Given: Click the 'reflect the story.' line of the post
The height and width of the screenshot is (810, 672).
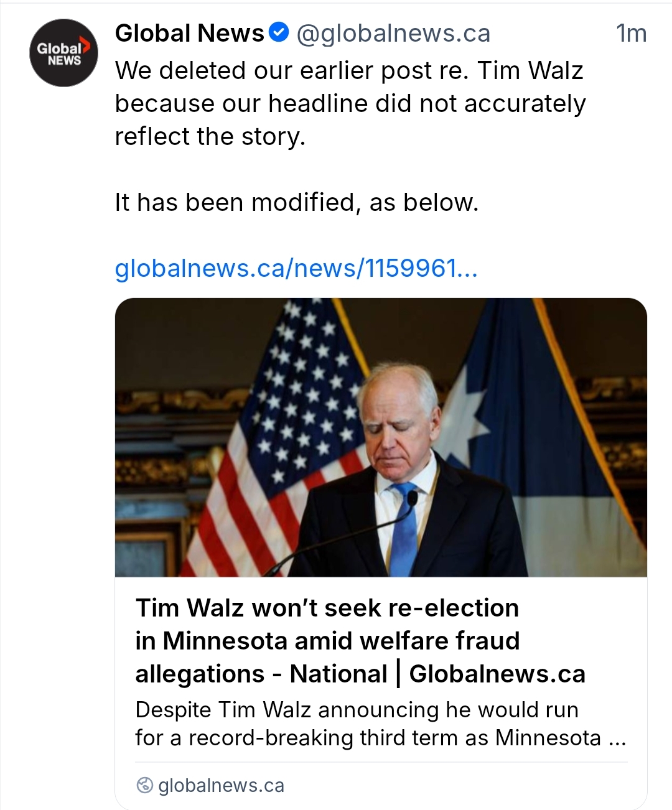Looking at the screenshot, I should [x=210, y=136].
